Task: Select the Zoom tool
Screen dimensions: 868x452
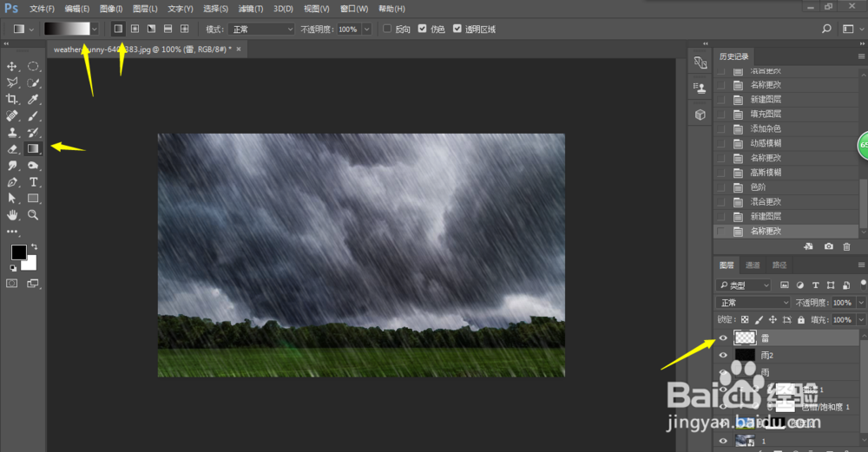Action: (33, 215)
